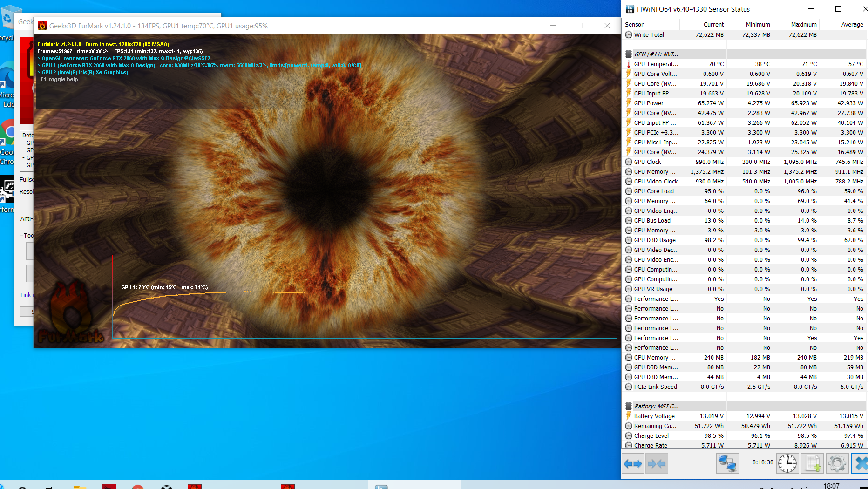
Task: Select the GPU Power sensor row
Action: point(744,103)
